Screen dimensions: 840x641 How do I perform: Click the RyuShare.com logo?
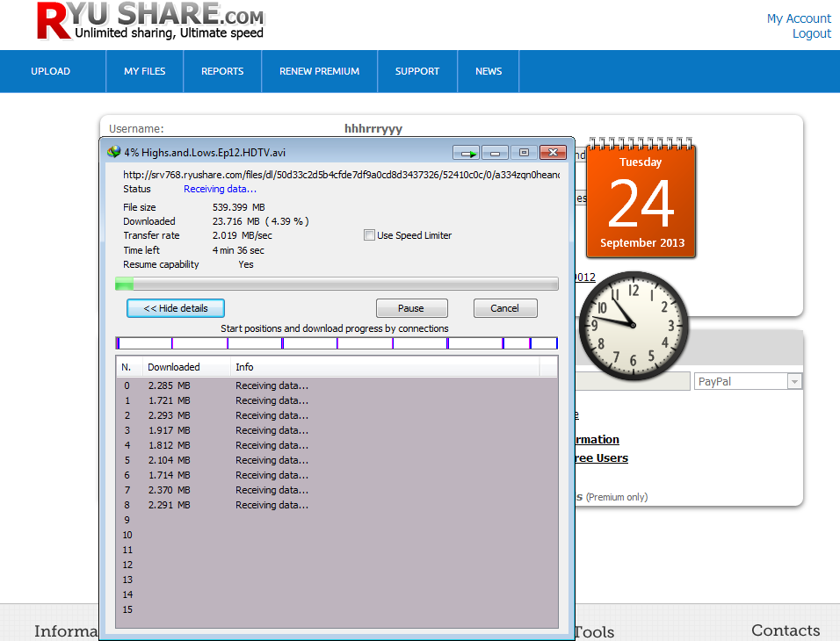150,21
